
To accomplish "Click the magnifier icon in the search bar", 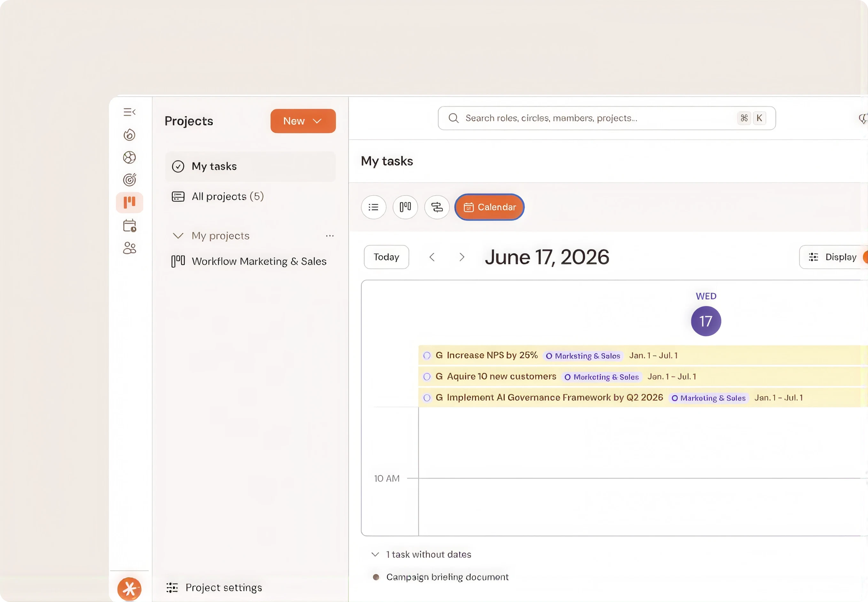I will pyautogui.click(x=453, y=118).
